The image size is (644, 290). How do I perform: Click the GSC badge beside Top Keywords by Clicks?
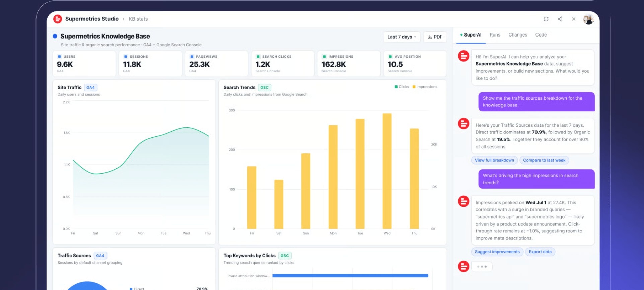pyautogui.click(x=285, y=256)
